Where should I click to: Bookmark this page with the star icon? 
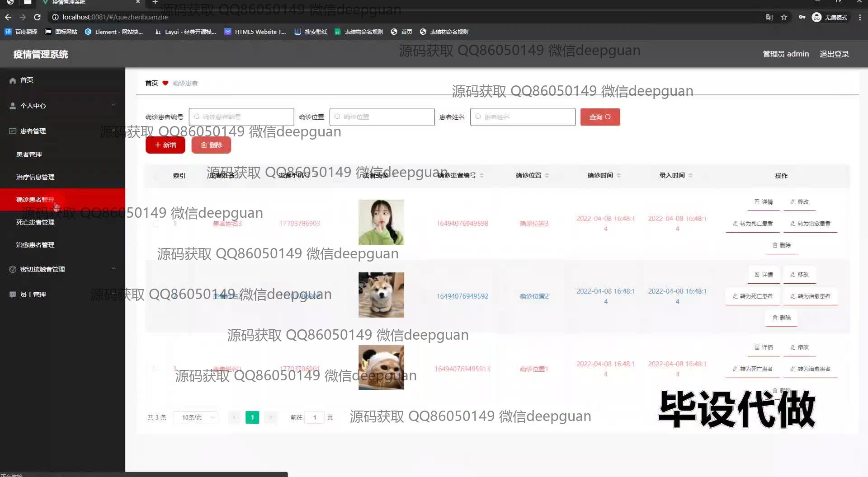coord(784,17)
